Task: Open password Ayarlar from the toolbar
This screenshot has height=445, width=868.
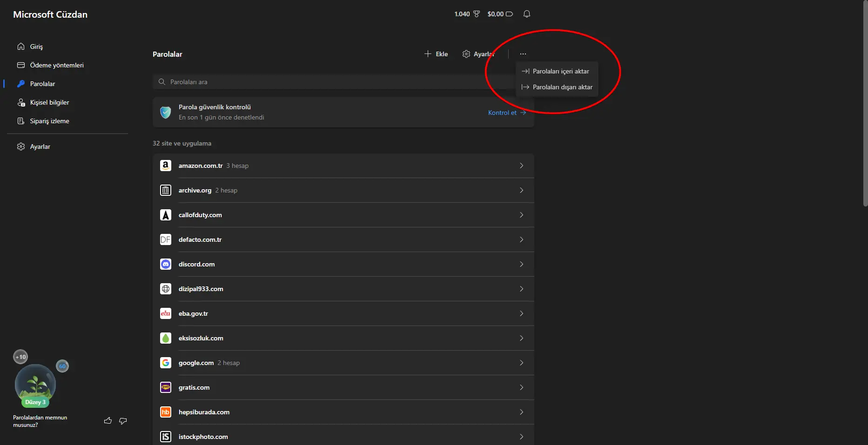Action: click(x=478, y=54)
